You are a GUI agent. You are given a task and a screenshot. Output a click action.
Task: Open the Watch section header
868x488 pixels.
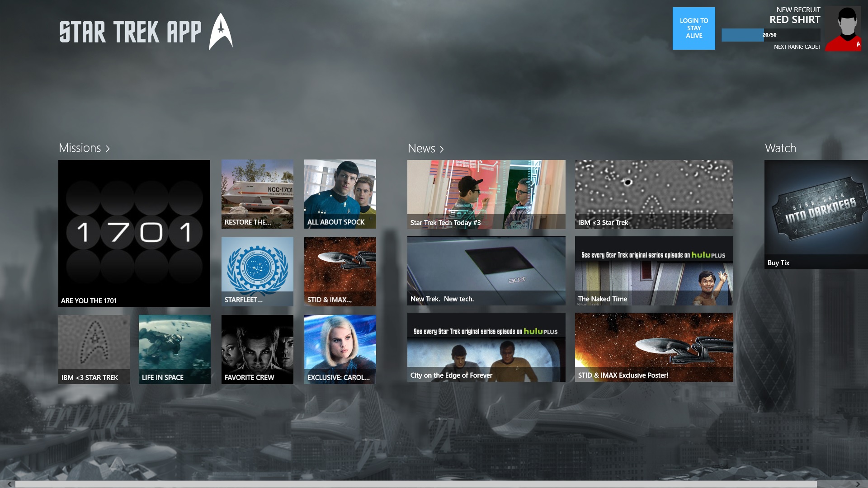pos(780,148)
